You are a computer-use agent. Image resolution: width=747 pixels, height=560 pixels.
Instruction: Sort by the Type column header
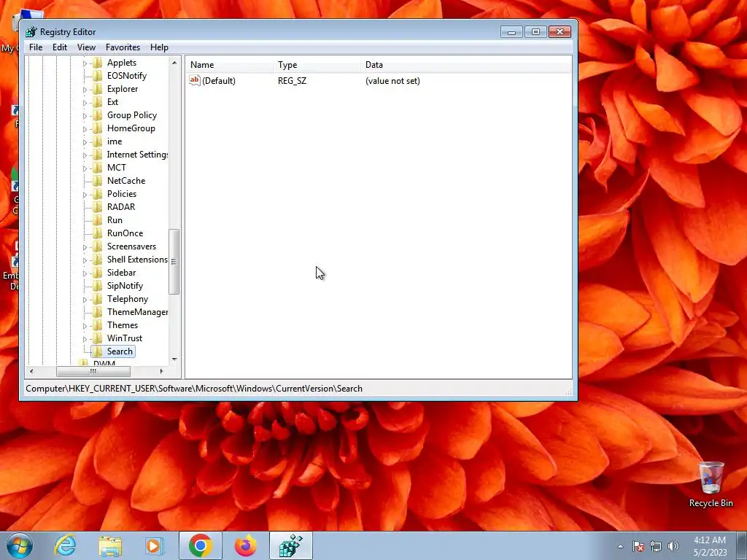click(318, 65)
